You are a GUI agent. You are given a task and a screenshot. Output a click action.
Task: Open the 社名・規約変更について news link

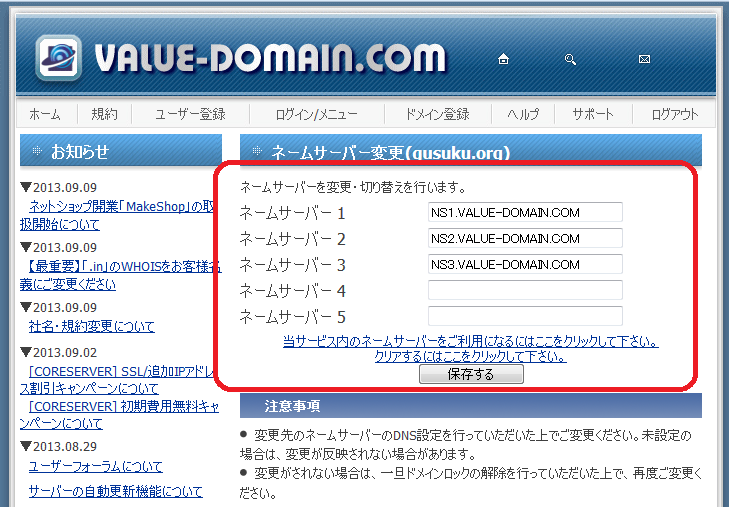[x=92, y=326]
